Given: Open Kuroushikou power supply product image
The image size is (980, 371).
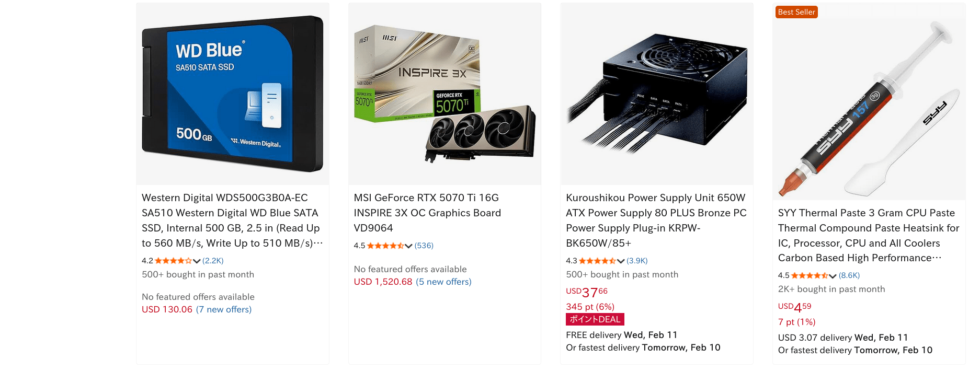Looking at the screenshot, I should click(x=657, y=94).
